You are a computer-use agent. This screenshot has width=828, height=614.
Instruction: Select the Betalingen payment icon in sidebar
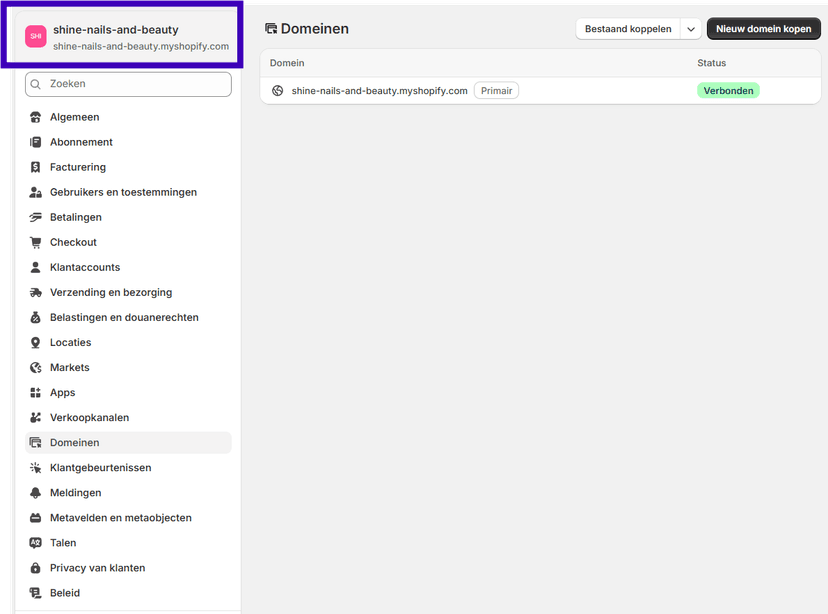(37, 217)
